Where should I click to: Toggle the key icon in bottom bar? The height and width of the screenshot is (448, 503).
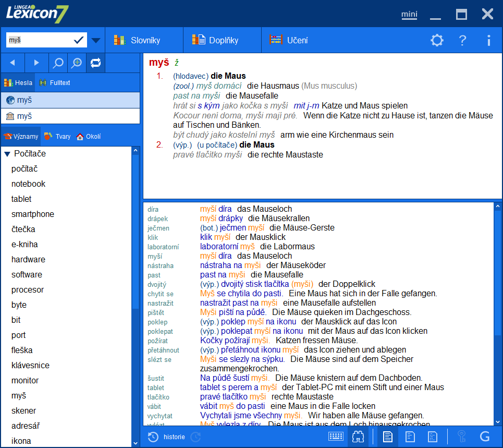click(462, 437)
